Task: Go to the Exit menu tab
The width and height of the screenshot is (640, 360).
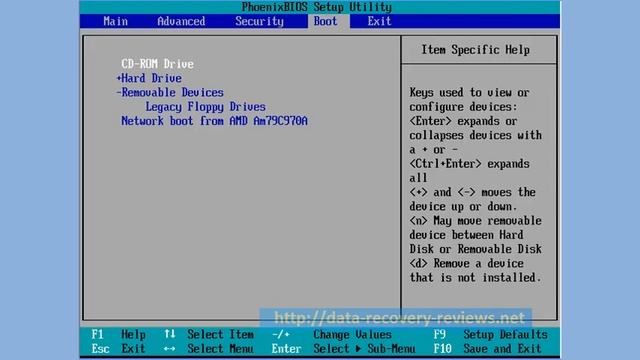Action: [379, 21]
